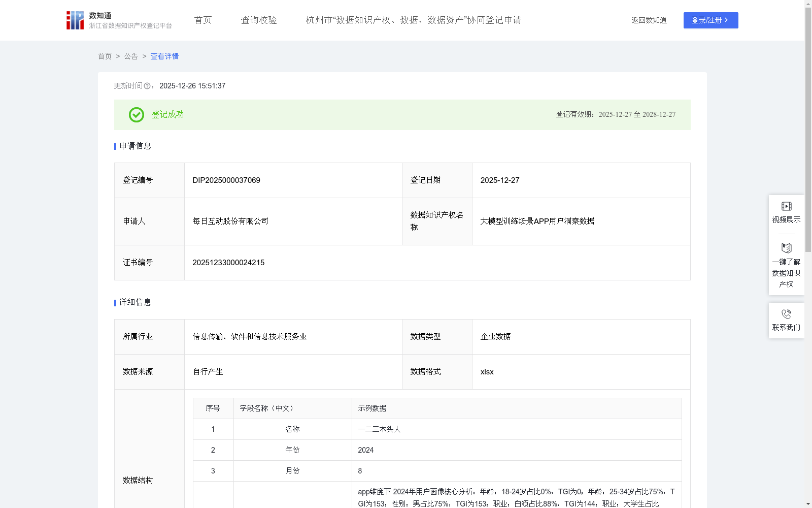Click the 联系我们 phone icon
The image size is (812, 508).
click(x=787, y=314)
